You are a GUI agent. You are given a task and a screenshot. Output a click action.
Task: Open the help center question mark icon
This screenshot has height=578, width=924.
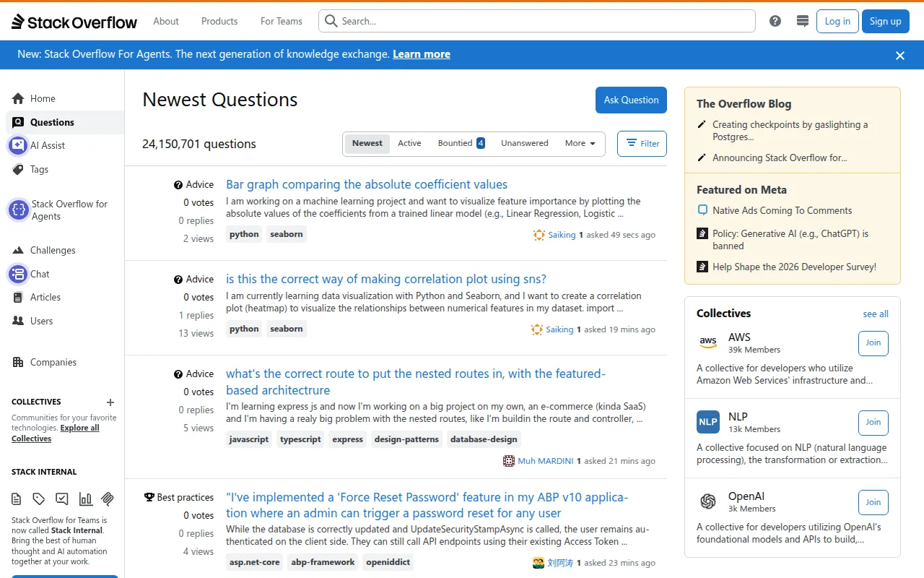coord(775,21)
